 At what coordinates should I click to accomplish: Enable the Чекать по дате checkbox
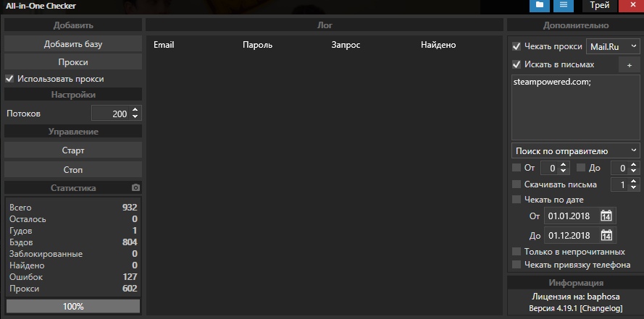517,200
